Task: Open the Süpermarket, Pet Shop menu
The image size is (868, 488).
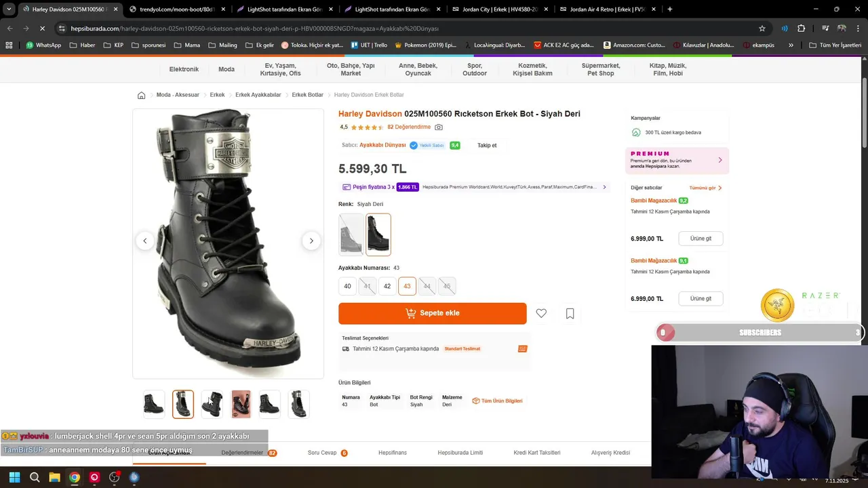Action: pyautogui.click(x=601, y=69)
